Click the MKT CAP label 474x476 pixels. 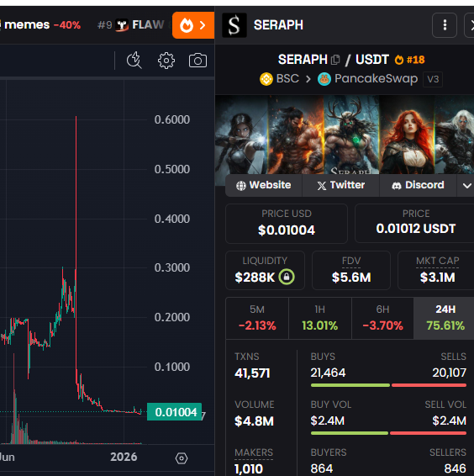click(x=437, y=261)
